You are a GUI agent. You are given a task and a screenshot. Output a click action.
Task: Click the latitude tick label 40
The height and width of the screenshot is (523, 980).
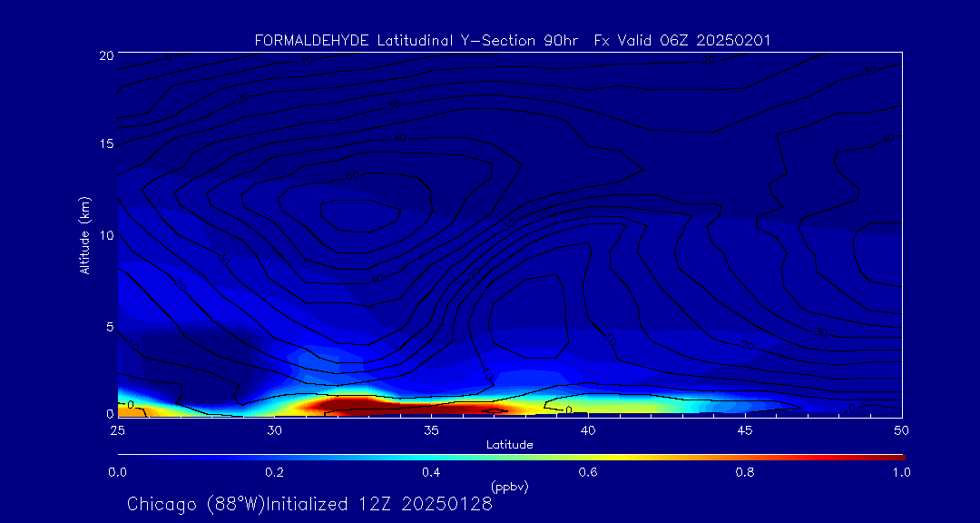coord(587,429)
